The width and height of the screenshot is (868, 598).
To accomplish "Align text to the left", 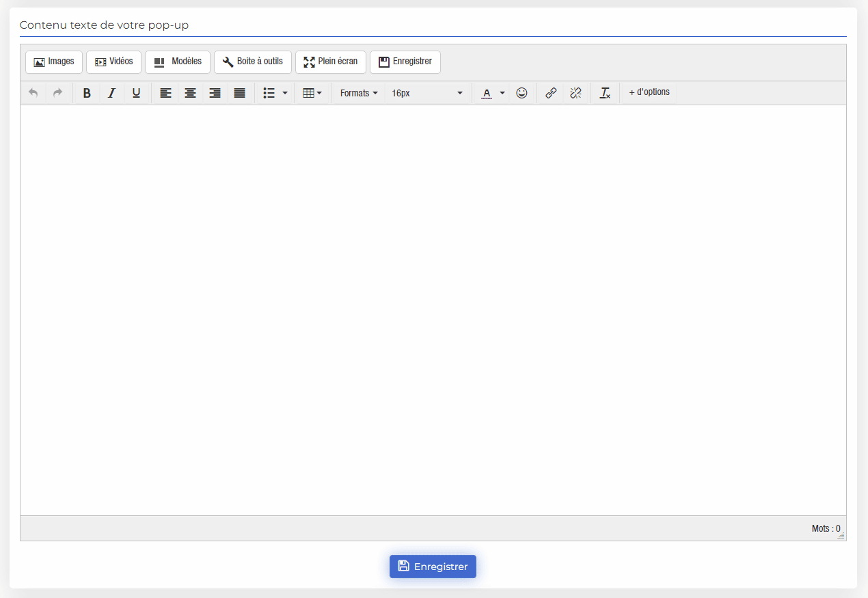I will 165,93.
